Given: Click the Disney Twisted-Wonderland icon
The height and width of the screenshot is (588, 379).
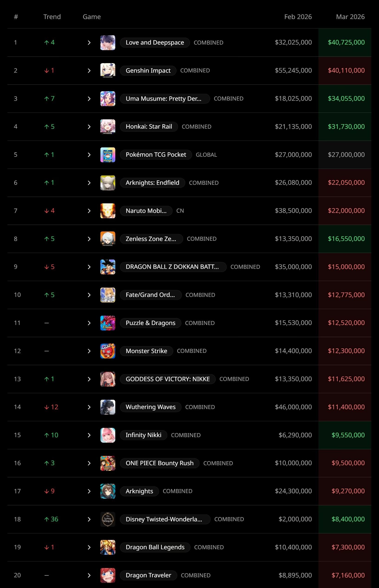Looking at the screenshot, I should tap(108, 519).
